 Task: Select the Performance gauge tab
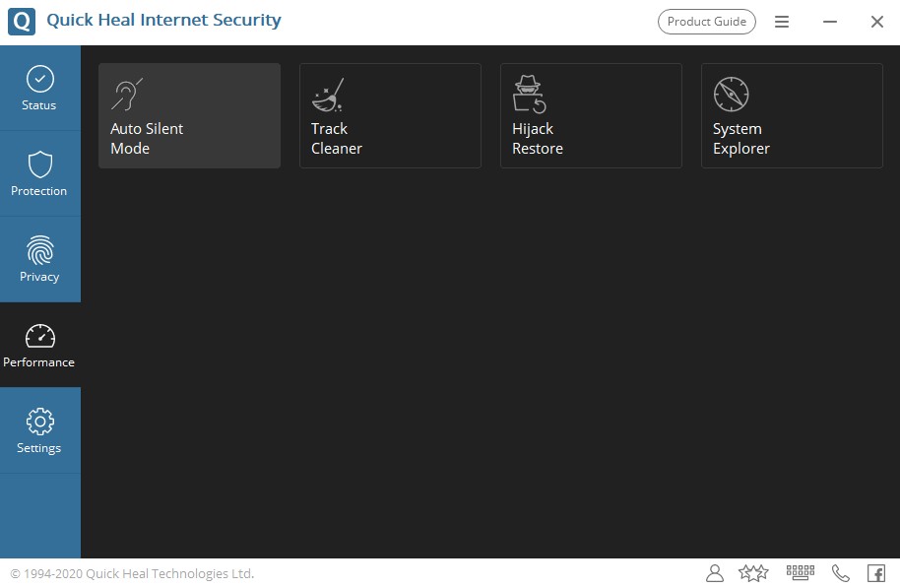coord(39,336)
